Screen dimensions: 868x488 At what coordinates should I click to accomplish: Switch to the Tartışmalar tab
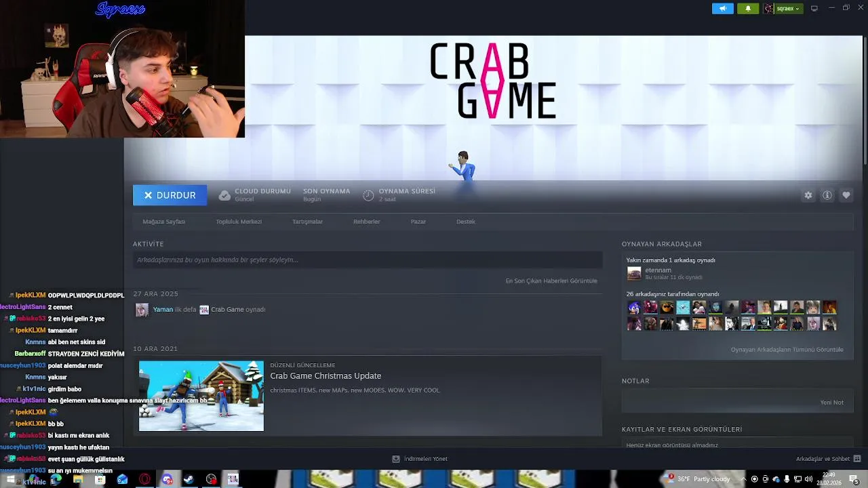[307, 222]
